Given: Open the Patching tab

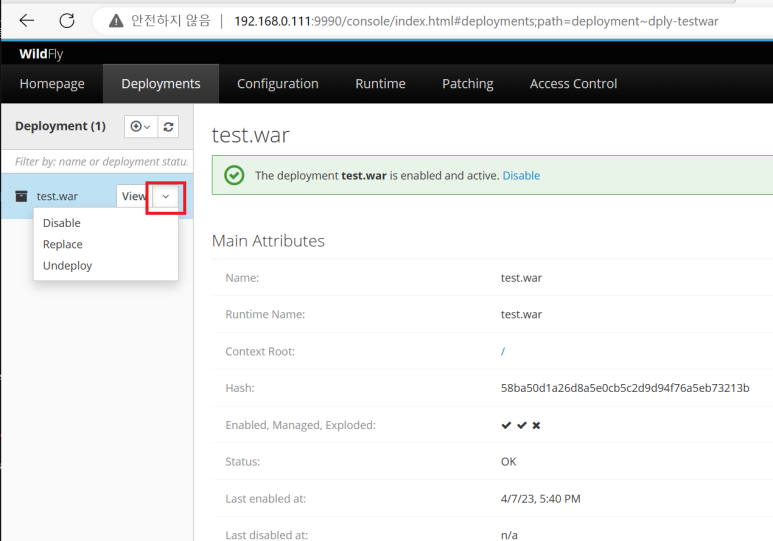Looking at the screenshot, I should (467, 83).
